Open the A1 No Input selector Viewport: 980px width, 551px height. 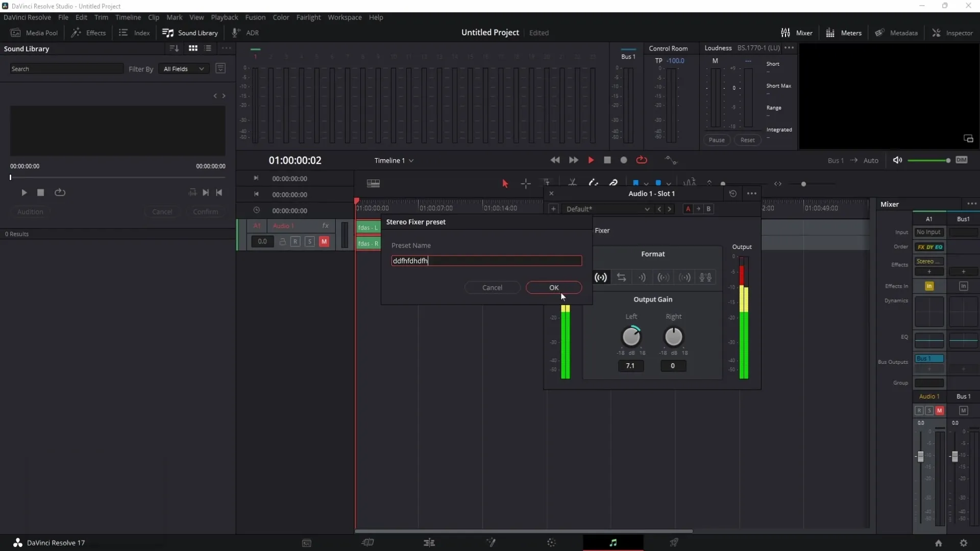[x=929, y=232]
